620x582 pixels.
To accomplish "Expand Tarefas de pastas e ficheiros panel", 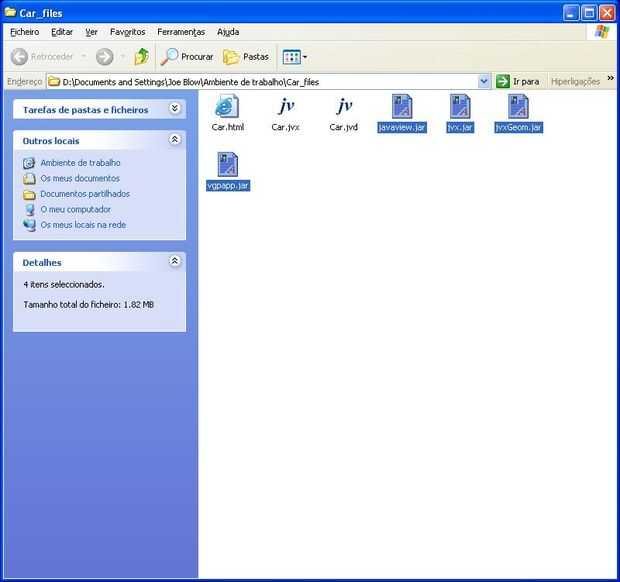I will [x=174, y=108].
